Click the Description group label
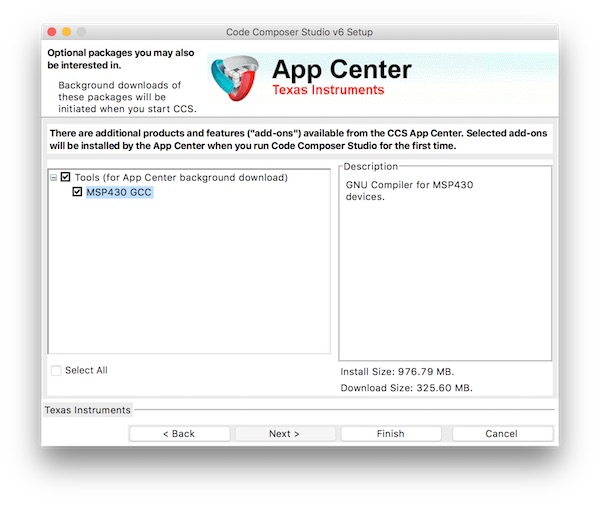Screen dimensions: 600x505 click(371, 166)
